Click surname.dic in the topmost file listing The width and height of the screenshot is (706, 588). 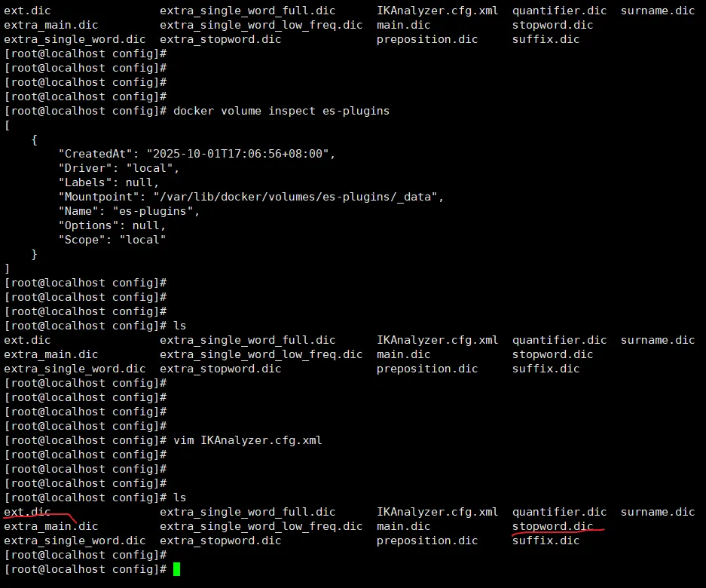pyautogui.click(x=658, y=11)
